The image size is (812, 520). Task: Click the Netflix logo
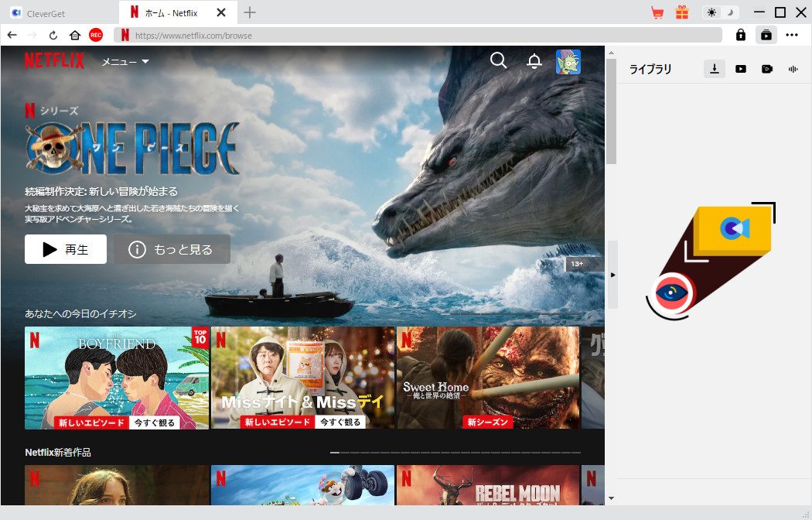[54, 60]
